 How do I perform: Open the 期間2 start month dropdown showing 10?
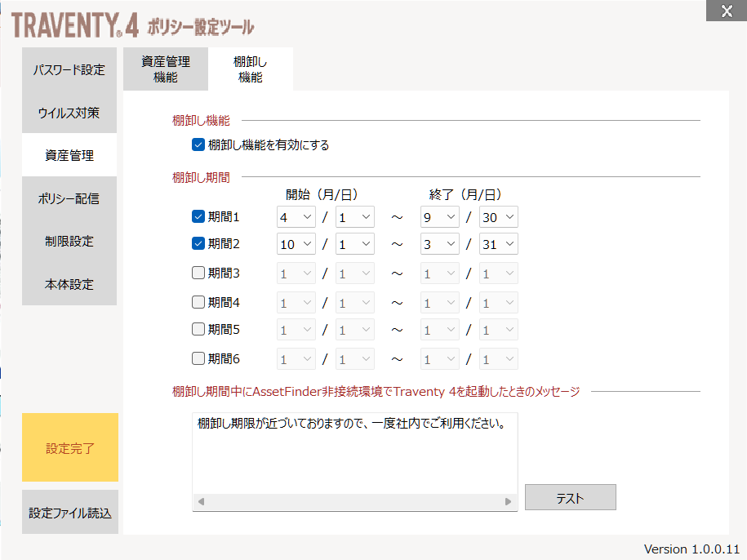296,244
